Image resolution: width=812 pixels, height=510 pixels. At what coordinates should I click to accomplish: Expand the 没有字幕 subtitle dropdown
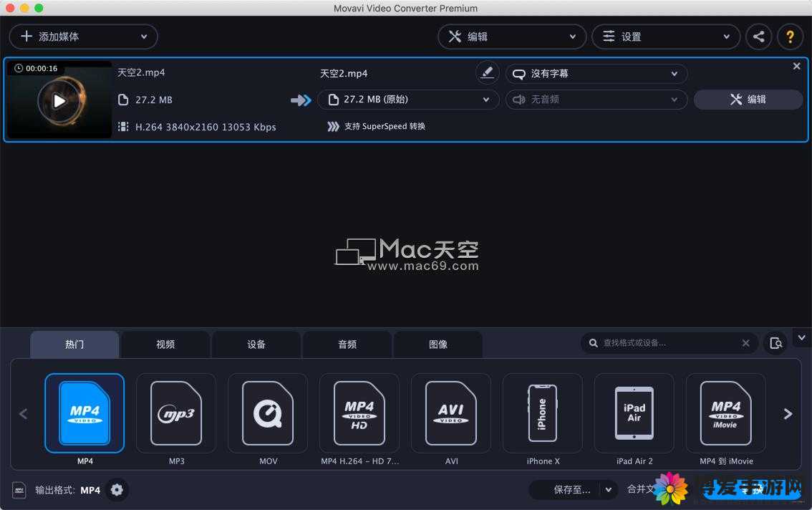(x=596, y=74)
